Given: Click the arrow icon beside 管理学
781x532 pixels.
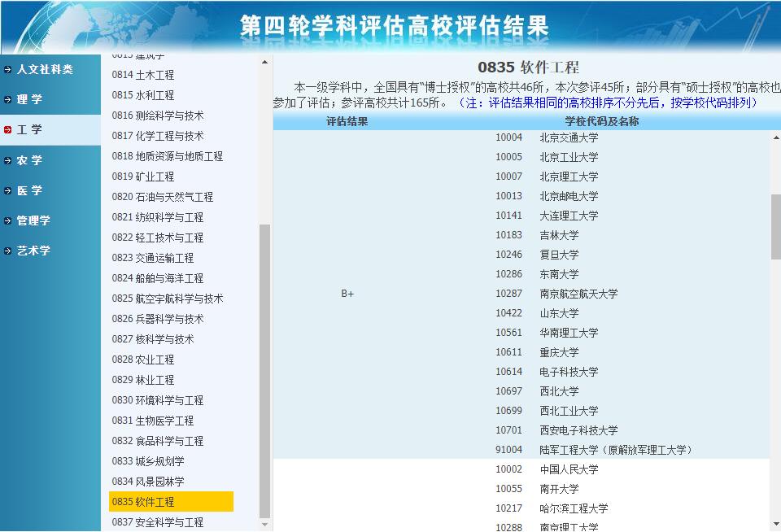Looking at the screenshot, I should pyautogui.click(x=7, y=220).
